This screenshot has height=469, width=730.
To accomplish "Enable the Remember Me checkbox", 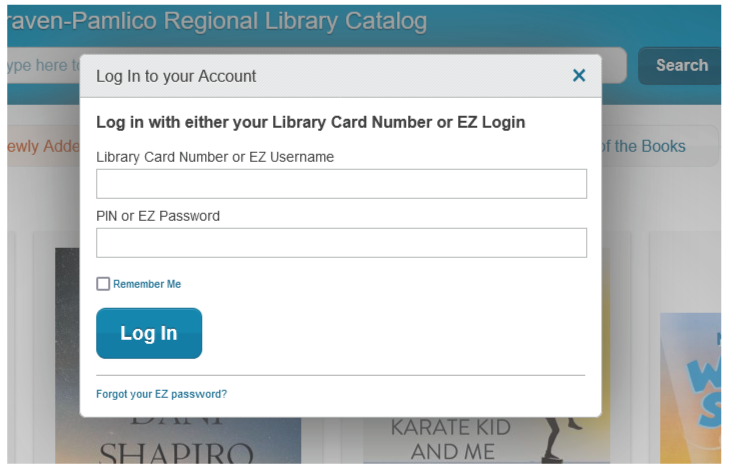I will click(103, 284).
